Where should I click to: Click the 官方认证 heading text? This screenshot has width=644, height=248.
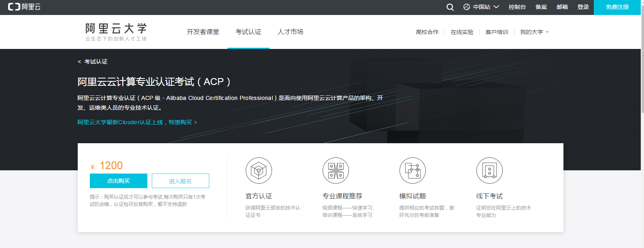259,196
